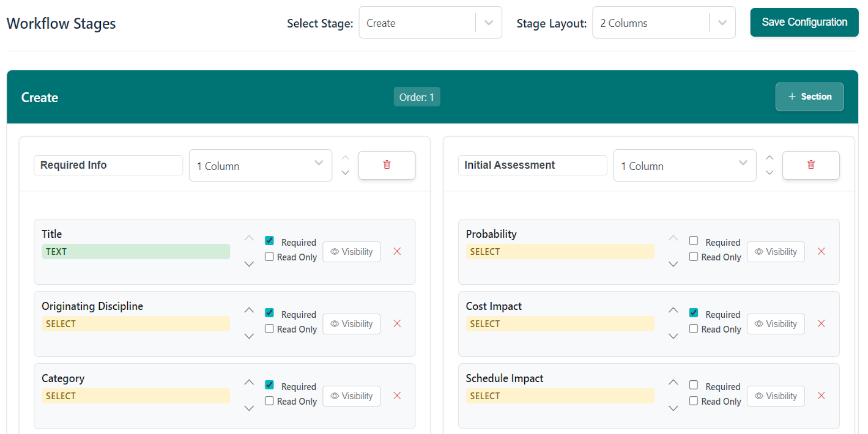Add a new Section to the Create stage
The width and height of the screenshot is (868, 434).
coord(809,97)
